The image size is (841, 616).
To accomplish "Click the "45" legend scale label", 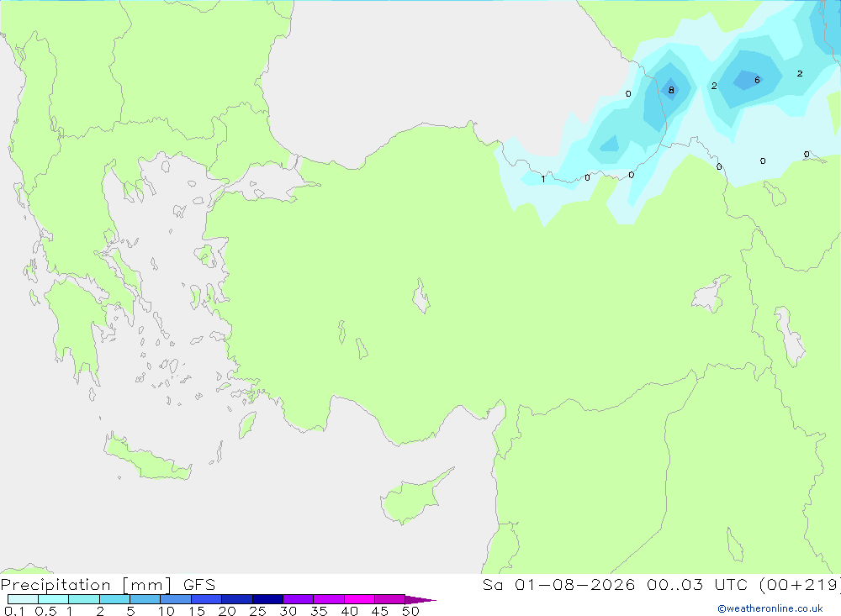I will click(380, 611).
